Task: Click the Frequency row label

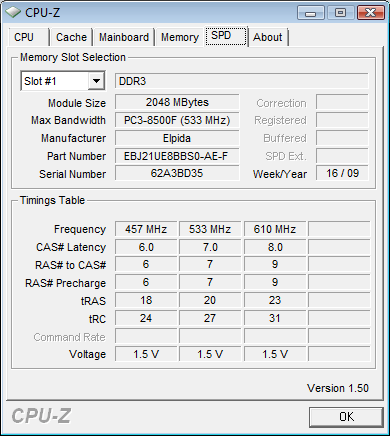Action: [x=80, y=229]
